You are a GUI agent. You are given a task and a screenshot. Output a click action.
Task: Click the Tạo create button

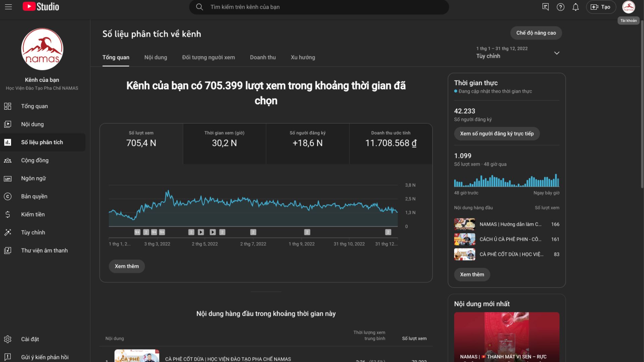point(601,7)
